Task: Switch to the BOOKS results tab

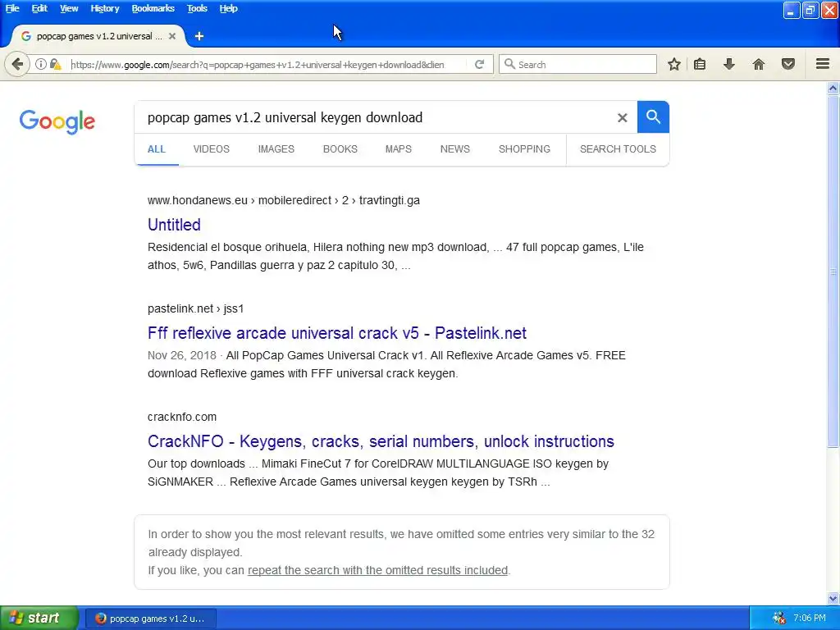Action: pos(340,149)
